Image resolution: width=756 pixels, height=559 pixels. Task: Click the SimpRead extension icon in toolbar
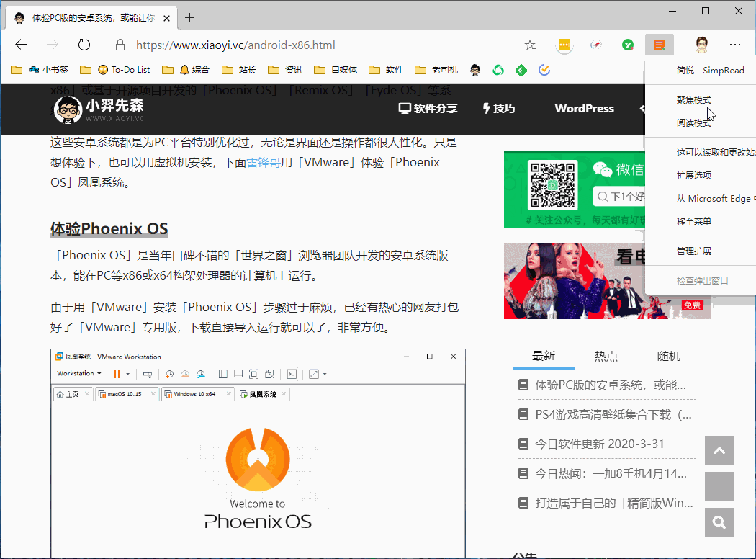click(x=659, y=45)
